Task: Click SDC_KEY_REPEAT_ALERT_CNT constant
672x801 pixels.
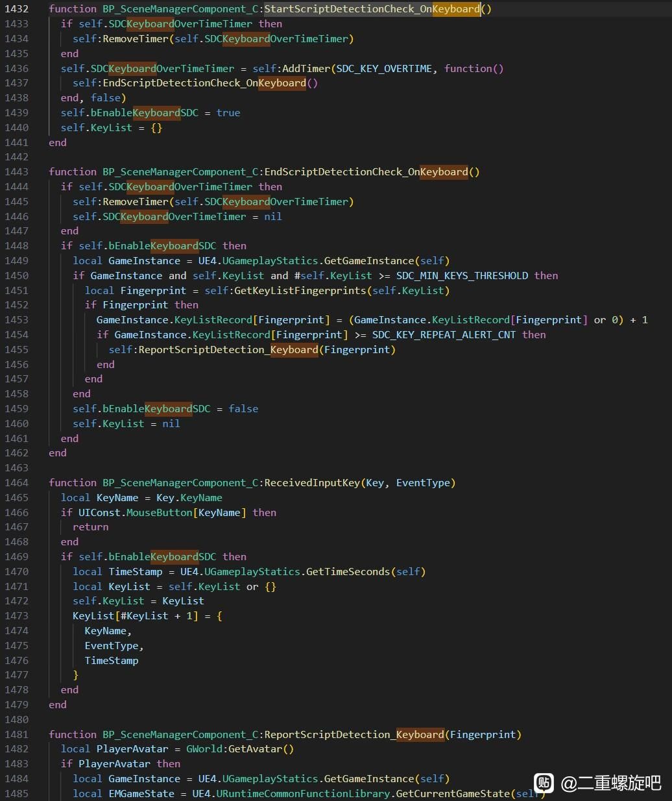Action: pyautogui.click(x=444, y=335)
